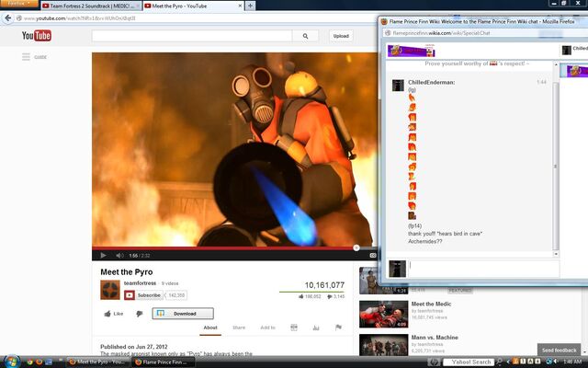Click the ChilledEnderman username in chat

pyautogui.click(x=431, y=82)
